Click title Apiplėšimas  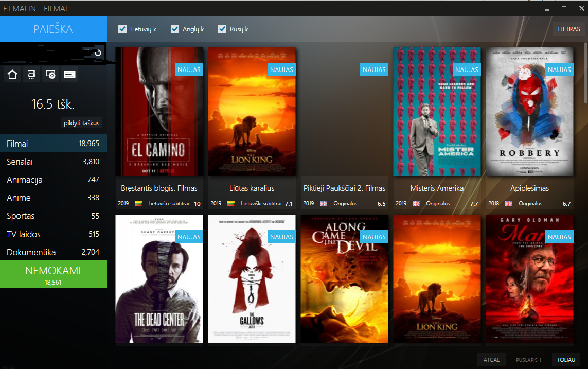click(529, 188)
